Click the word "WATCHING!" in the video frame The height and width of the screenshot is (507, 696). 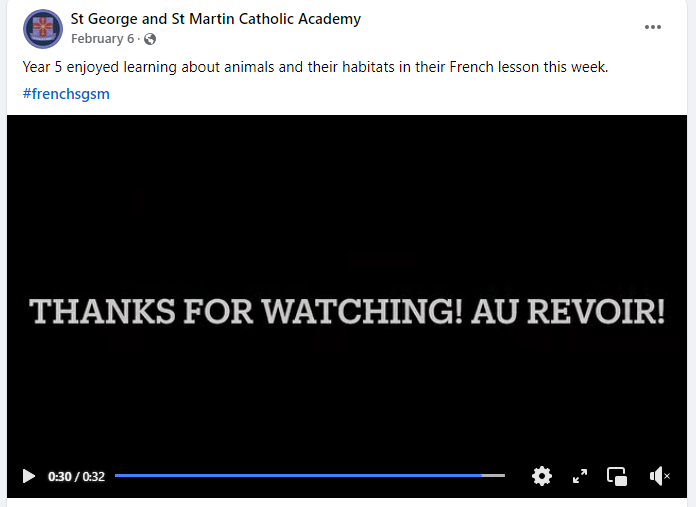[362, 311]
